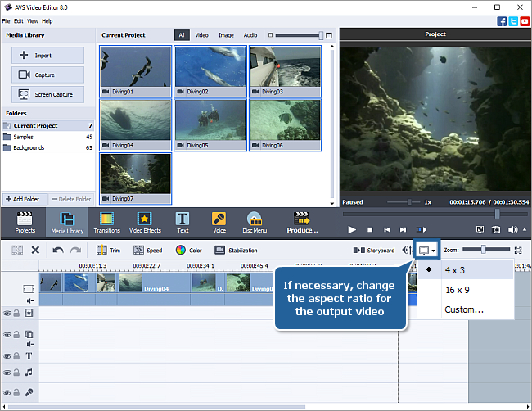
Task: Open the Disc Menu panel
Action: point(255,223)
